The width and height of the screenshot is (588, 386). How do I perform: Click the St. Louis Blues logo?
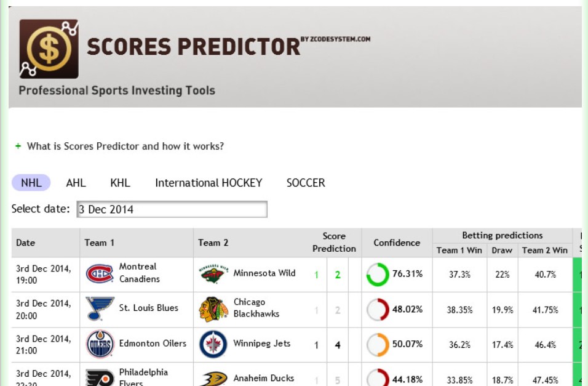(100, 308)
